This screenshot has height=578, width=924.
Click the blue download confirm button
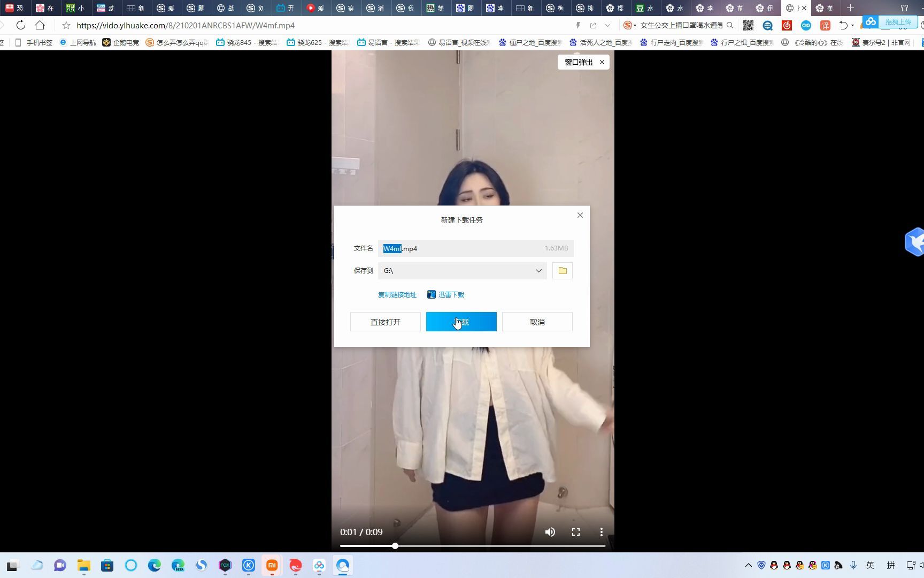point(461,322)
